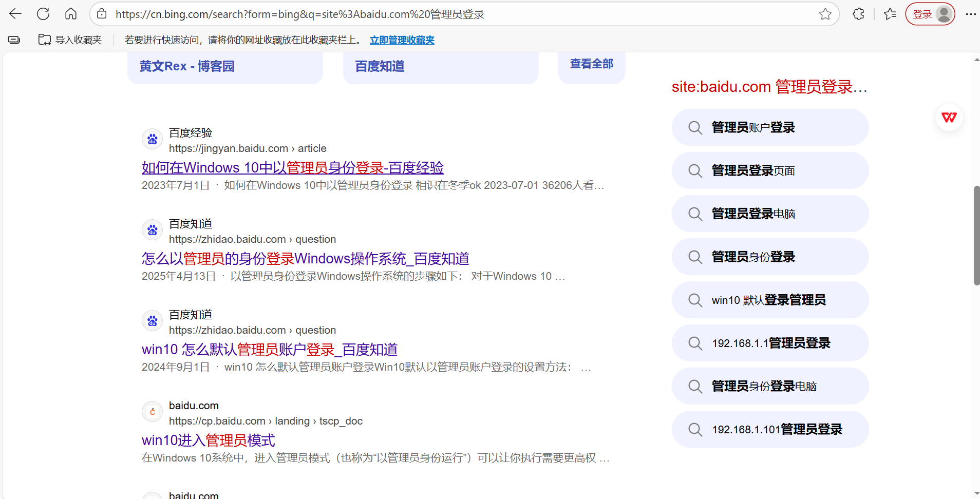Click the cp.baidu.com result favicon
The width and height of the screenshot is (980, 499).
(153, 412)
